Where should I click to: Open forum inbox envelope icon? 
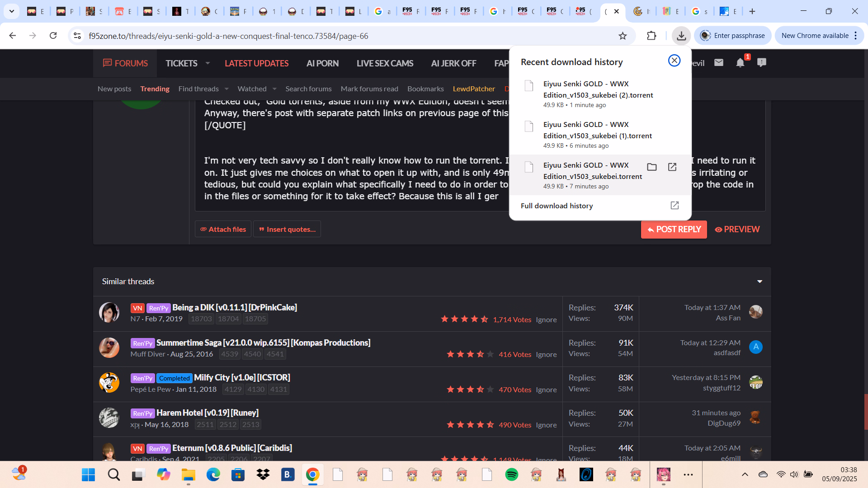click(x=719, y=63)
